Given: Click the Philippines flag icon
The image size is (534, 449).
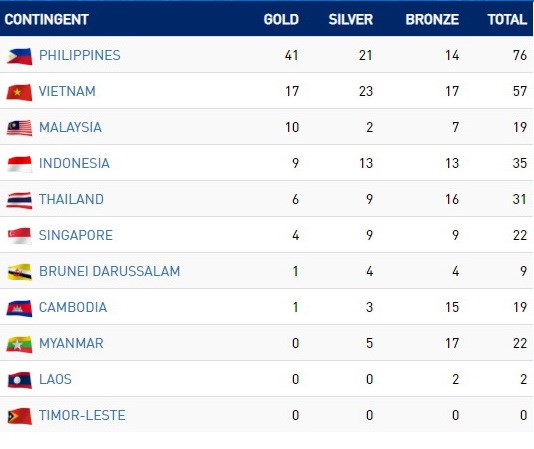Looking at the screenshot, I should pyautogui.click(x=19, y=56).
